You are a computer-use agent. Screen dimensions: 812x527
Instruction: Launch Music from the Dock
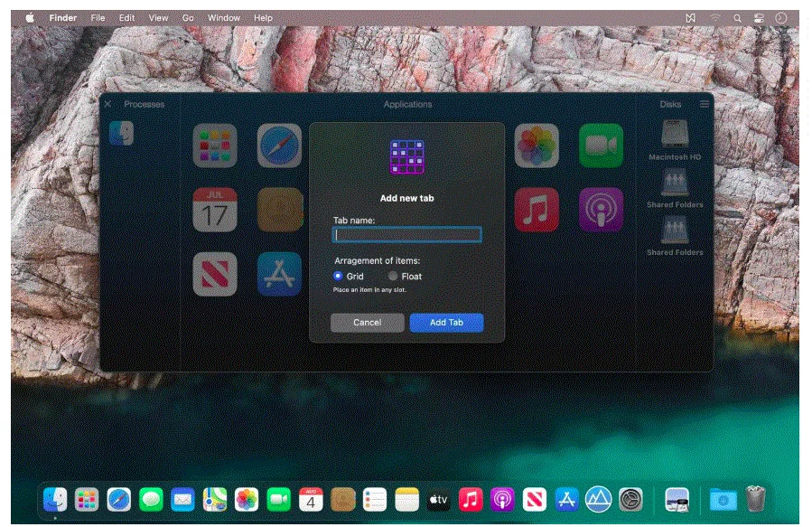pyautogui.click(x=471, y=500)
